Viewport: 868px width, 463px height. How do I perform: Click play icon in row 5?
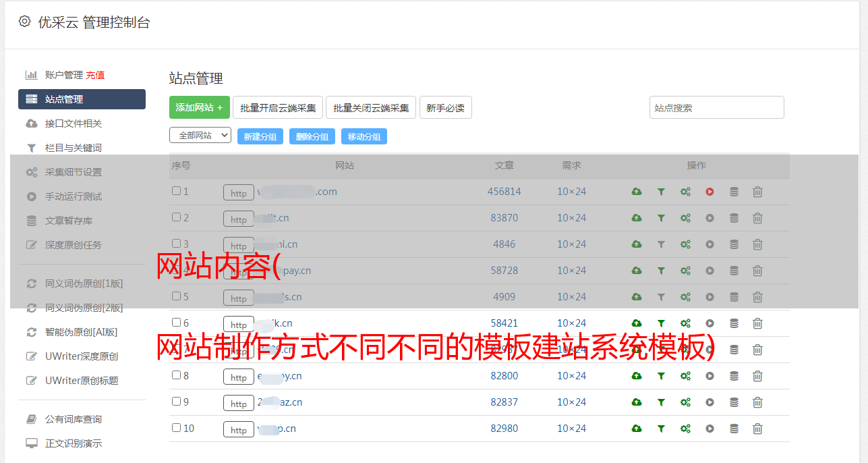[710, 297]
